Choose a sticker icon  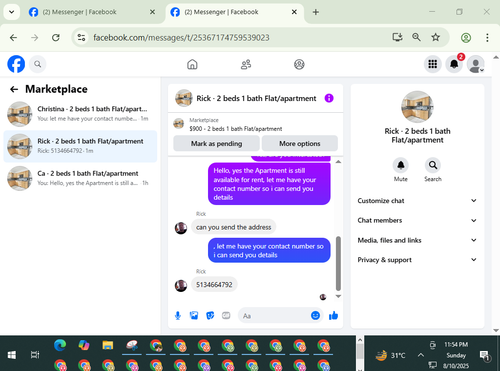pyautogui.click(x=210, y=315)
